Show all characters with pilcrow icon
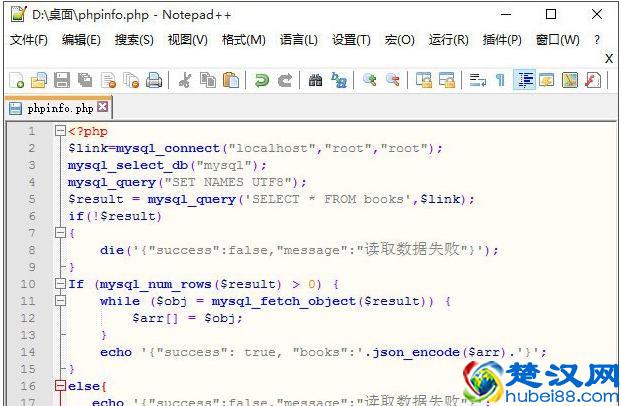 click(501, 81)
